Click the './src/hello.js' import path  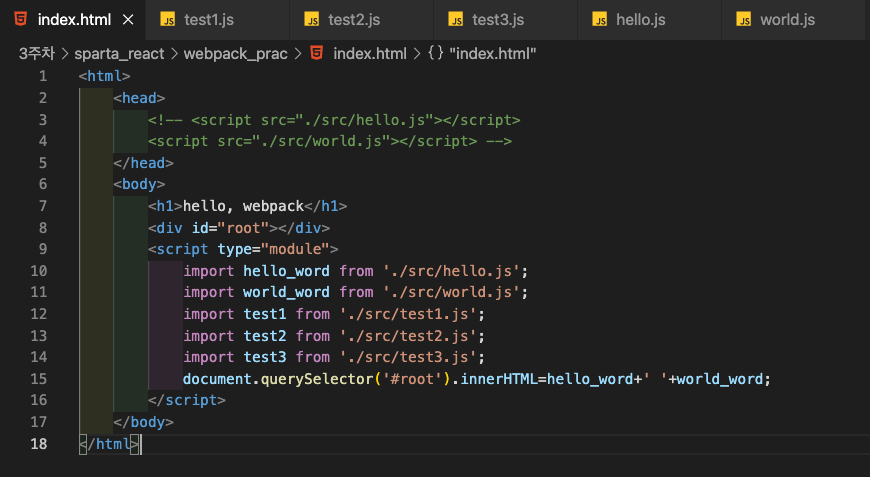[451, 271]
